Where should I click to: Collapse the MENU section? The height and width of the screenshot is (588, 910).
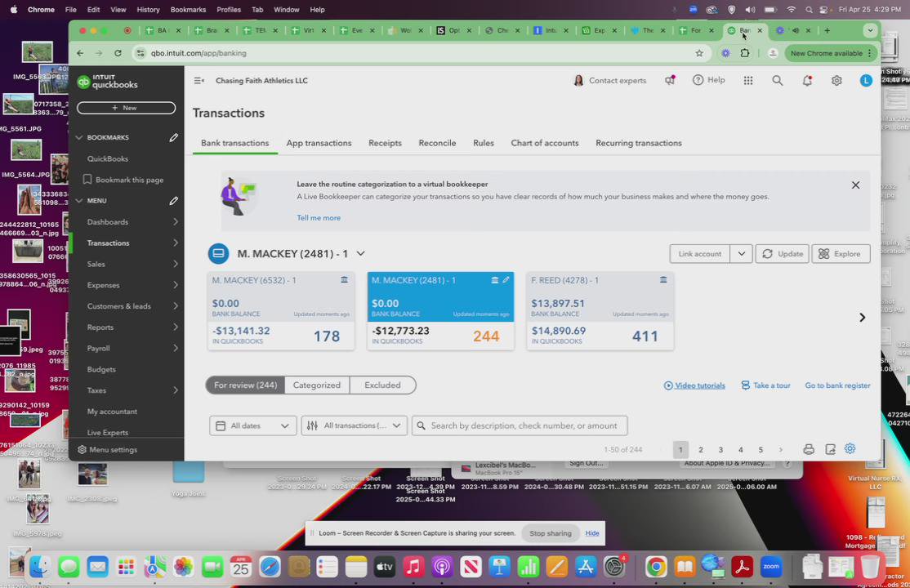click(x=79, y=201)
